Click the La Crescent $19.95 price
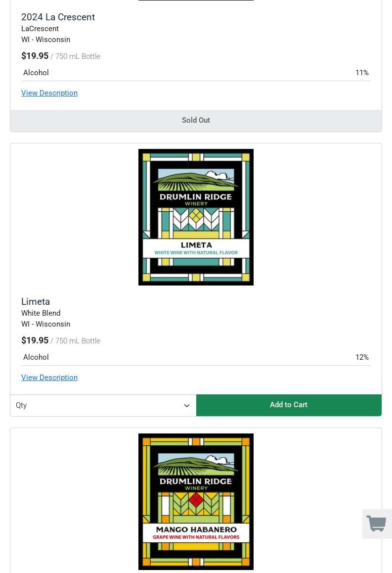This screenshot has width=392, height=573. coord(35,55)
